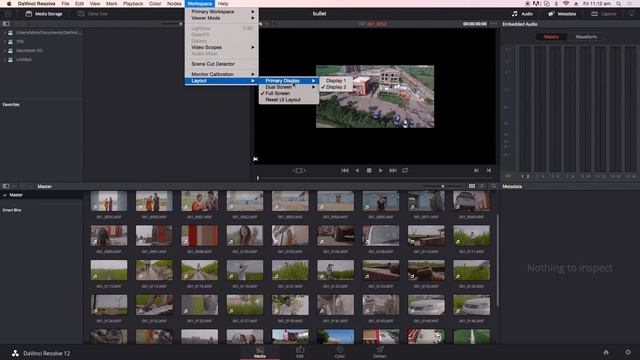Select Reset UI Layout menu item

289,100
